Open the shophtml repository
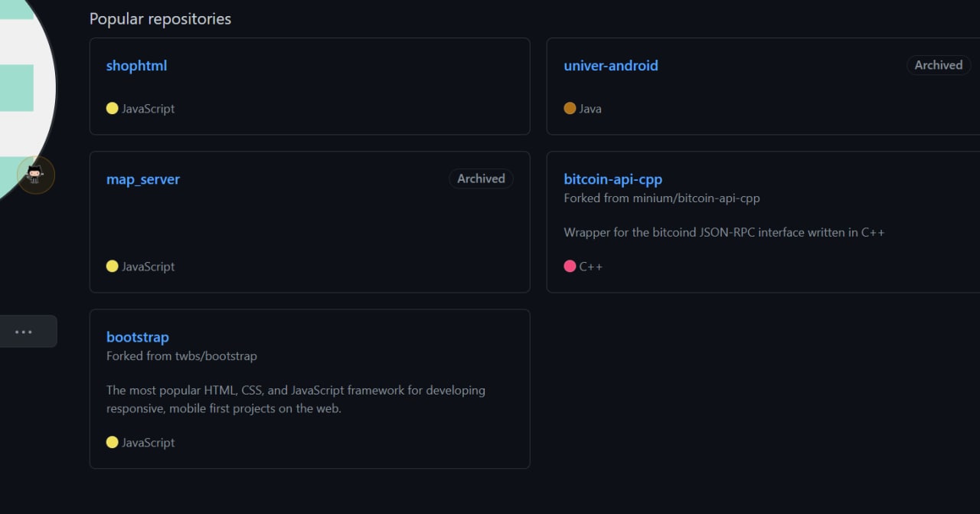The height and width of the screenshot is (514, 980). click(x=136, y=66)
